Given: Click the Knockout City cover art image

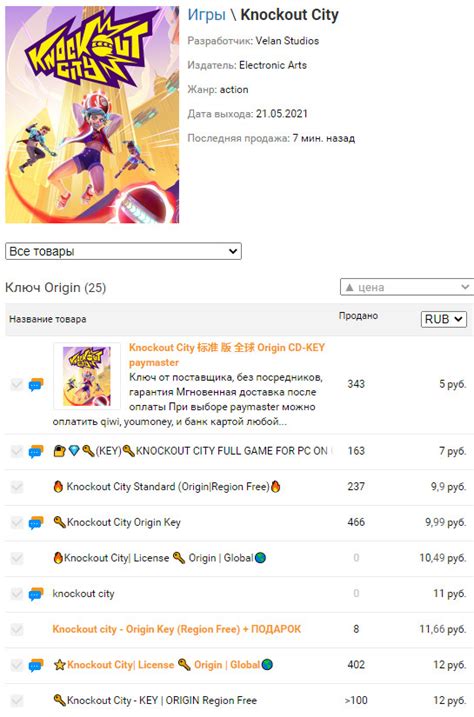Looking at the screenshot, I should pyautogui.click(x=92, y=115).
